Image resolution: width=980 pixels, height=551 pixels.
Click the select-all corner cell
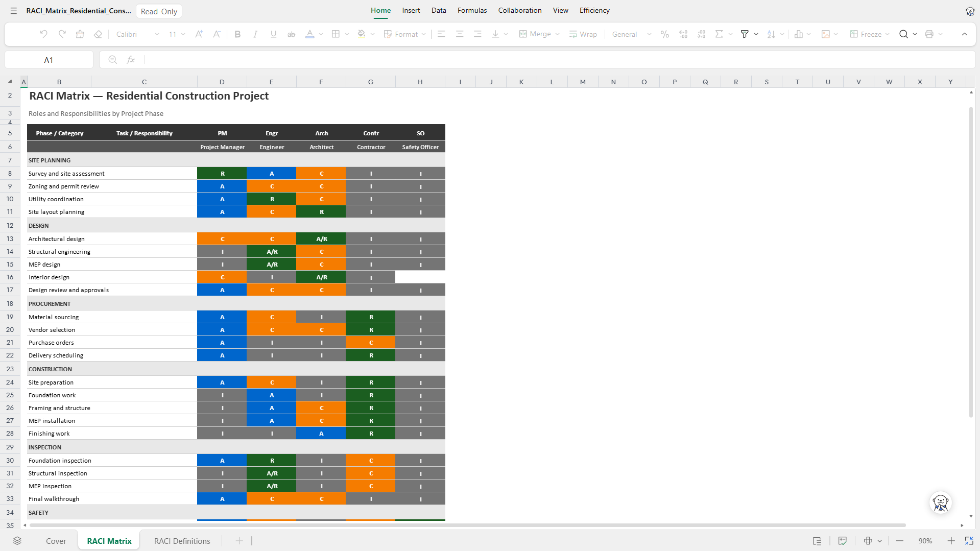tap(10, 82)
